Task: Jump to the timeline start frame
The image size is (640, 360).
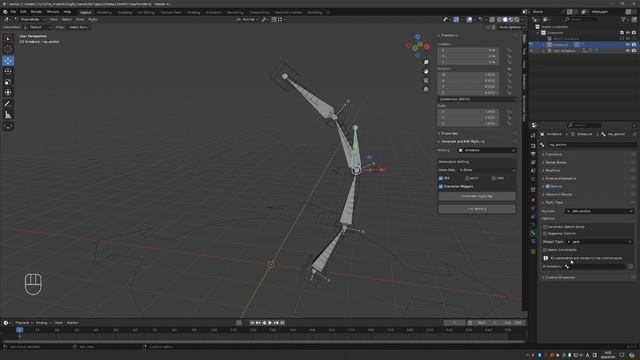Action: click(x=252, y=323)
